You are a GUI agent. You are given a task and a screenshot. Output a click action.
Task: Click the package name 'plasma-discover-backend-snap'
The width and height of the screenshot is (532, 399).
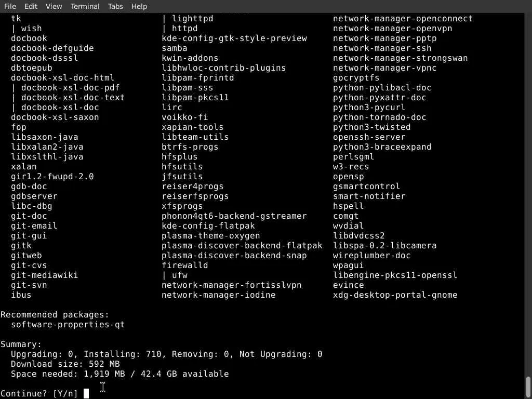tap(234, 256)
